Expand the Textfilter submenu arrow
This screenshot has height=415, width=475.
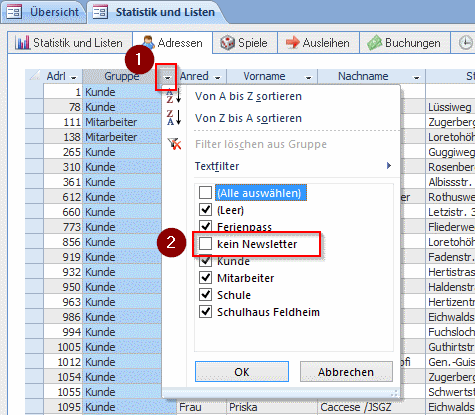point(389,166)
